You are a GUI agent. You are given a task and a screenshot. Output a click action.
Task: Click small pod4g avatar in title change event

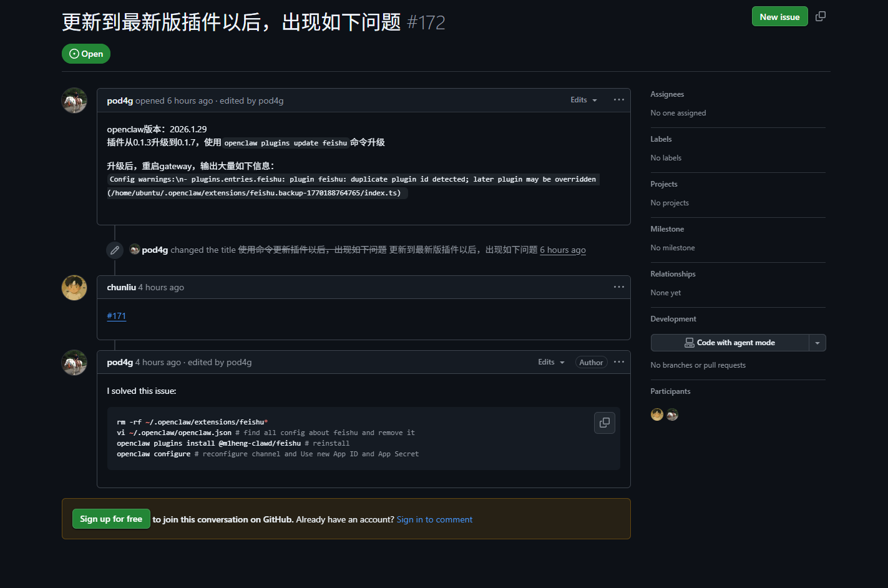tap(135, 249)
